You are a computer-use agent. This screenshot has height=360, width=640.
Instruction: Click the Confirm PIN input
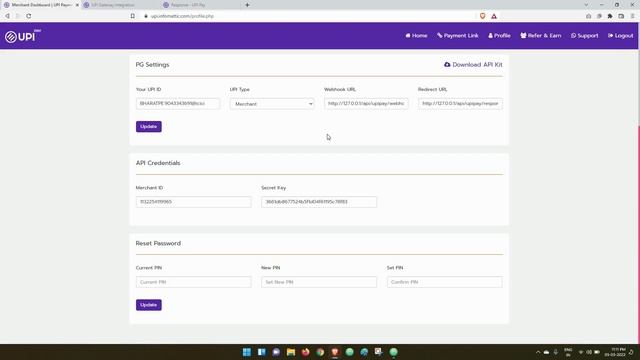(x=444, y=282)
